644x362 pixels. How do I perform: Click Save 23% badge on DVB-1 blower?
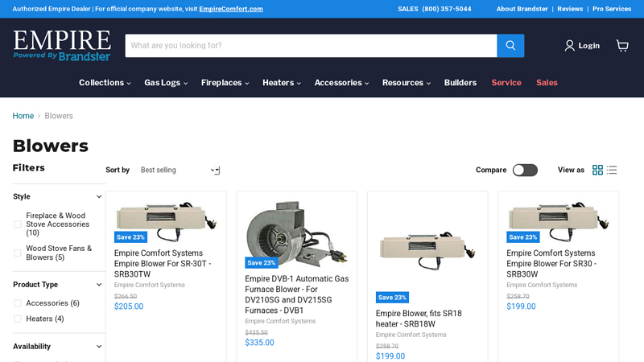261,263
